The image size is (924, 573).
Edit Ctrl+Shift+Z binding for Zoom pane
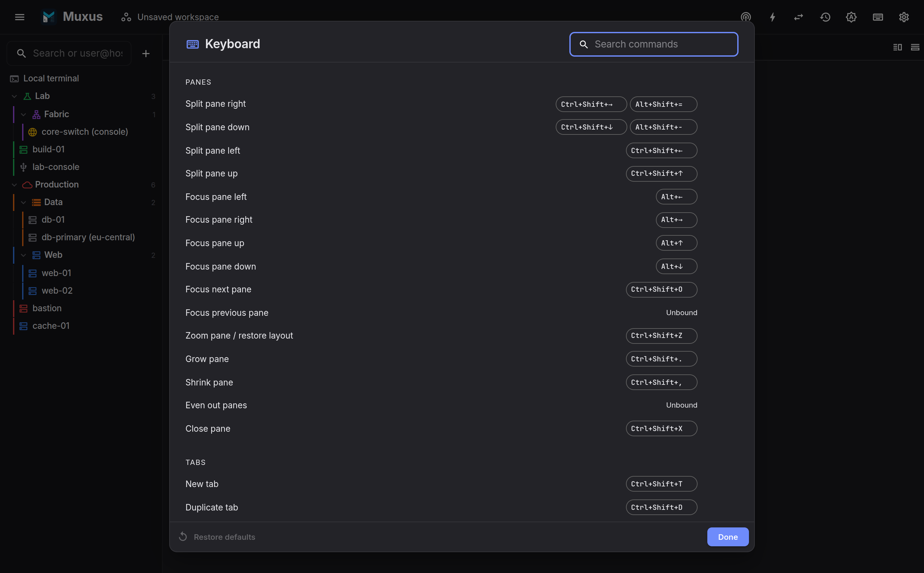click(x=661, y=336)
